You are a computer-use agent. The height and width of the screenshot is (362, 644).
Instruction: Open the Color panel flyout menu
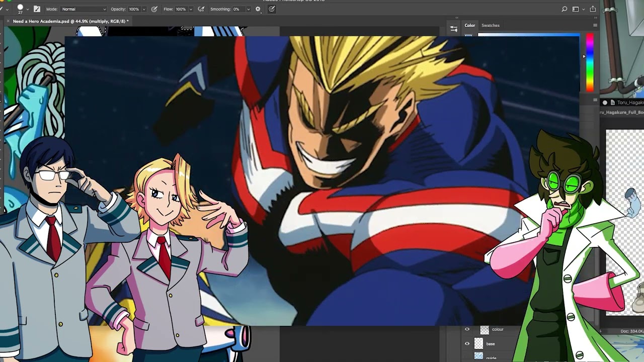[595, 25]
